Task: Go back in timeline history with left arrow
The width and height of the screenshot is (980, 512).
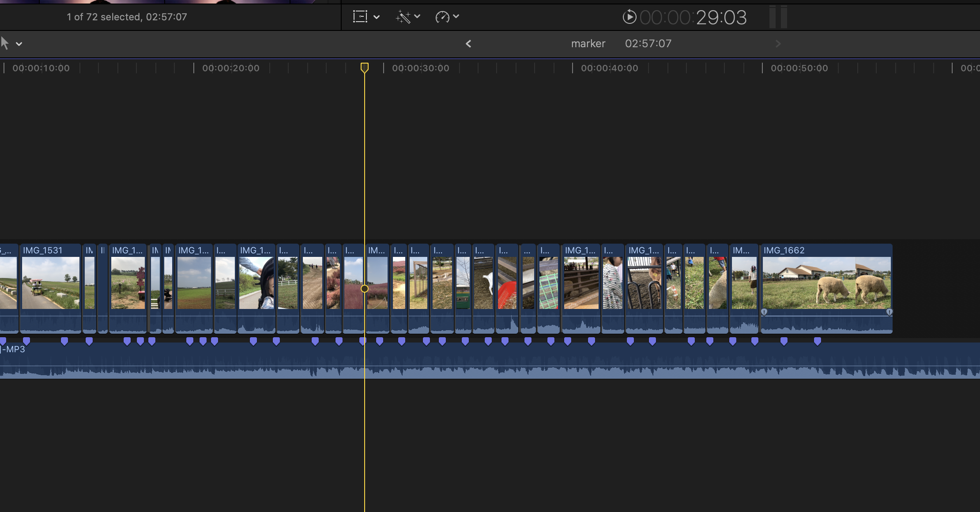Action: (468, 44)
